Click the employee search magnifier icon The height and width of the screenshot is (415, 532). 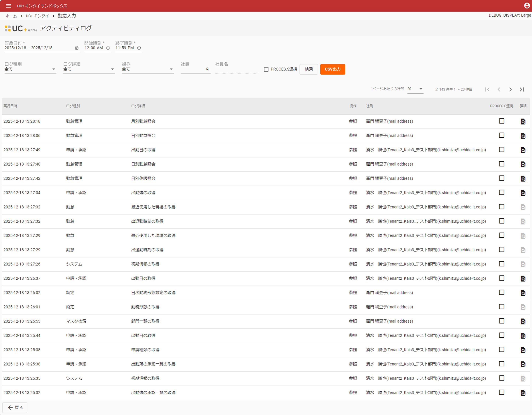click(x=208, y=69)
